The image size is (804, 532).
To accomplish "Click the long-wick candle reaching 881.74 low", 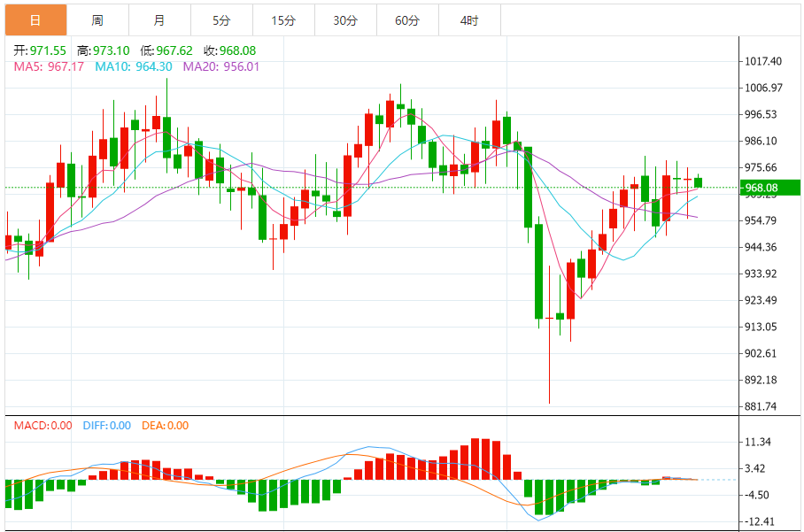I will (549, 335).
